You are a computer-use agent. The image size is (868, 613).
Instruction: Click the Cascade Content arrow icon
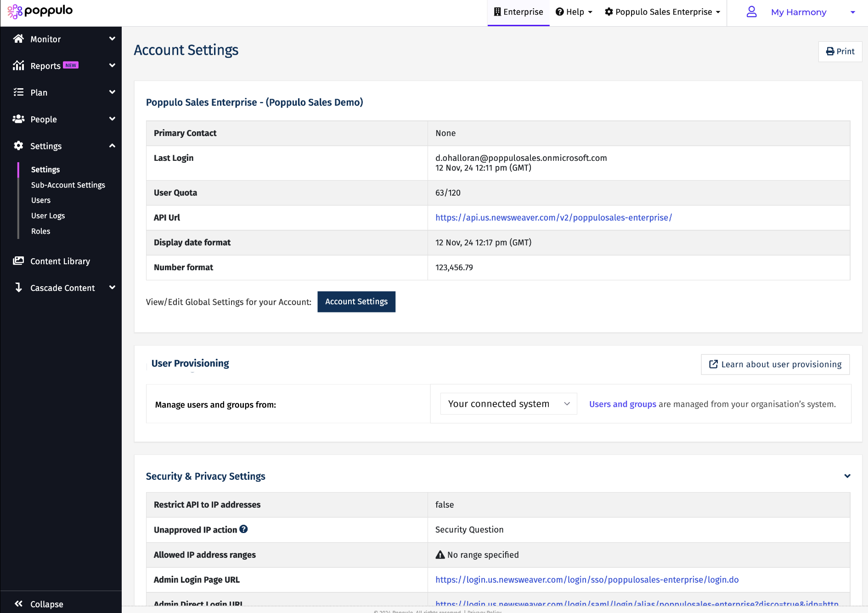click(x=18, y=288)
